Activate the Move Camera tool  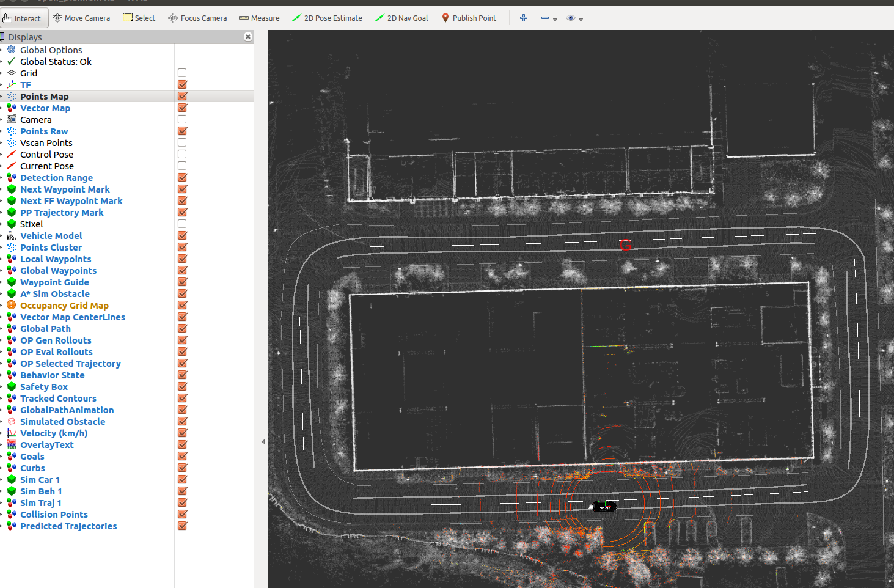[81, 18]
